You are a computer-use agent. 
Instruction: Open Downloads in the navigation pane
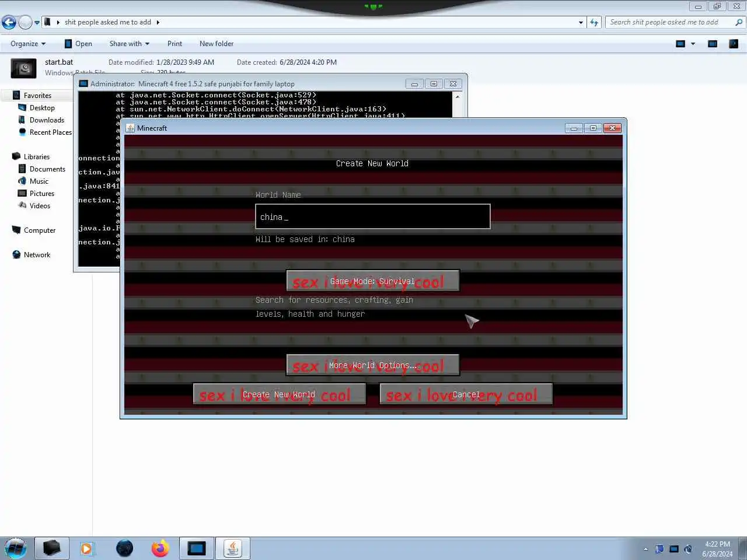(47, 120)
